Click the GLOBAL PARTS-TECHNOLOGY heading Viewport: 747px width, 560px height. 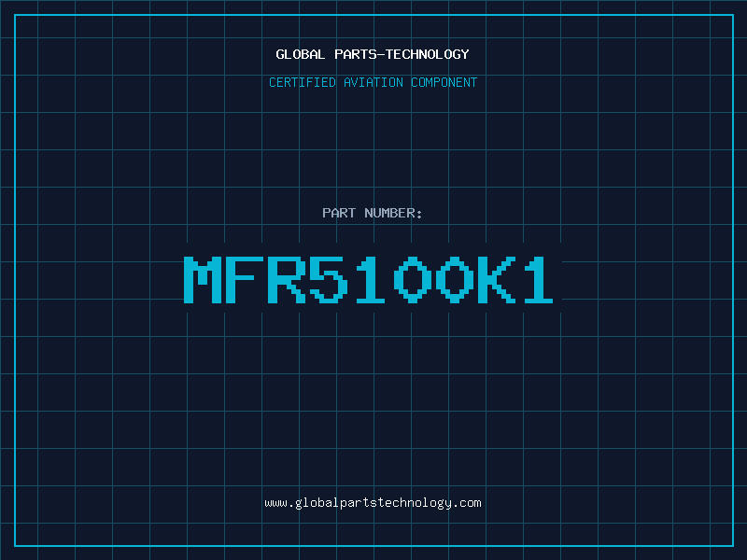tap(373, 54)
